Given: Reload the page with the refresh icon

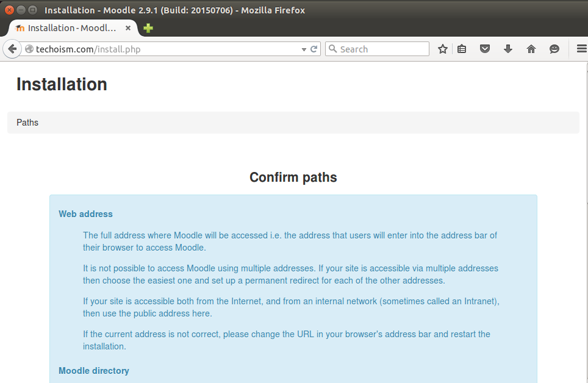Looking at the screenshot, I should point(314,49).
